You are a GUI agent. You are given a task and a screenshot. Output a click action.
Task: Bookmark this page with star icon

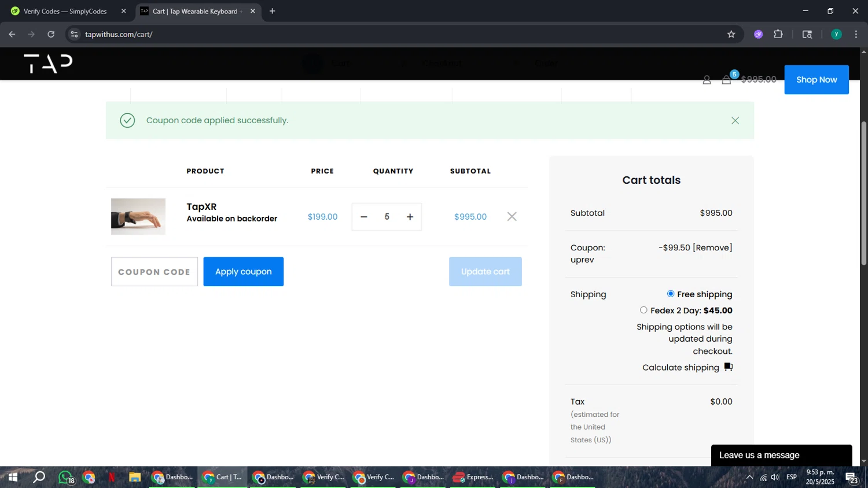point(731,34)
